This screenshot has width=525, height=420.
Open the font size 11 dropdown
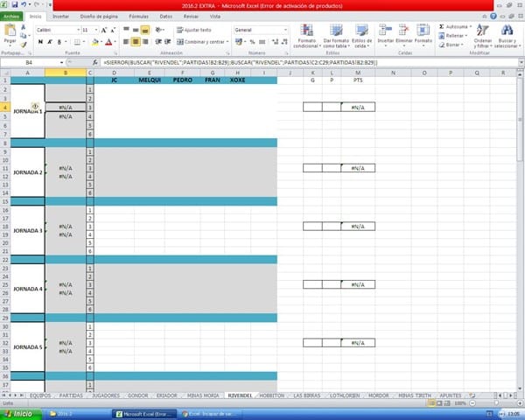coord(96,30)
